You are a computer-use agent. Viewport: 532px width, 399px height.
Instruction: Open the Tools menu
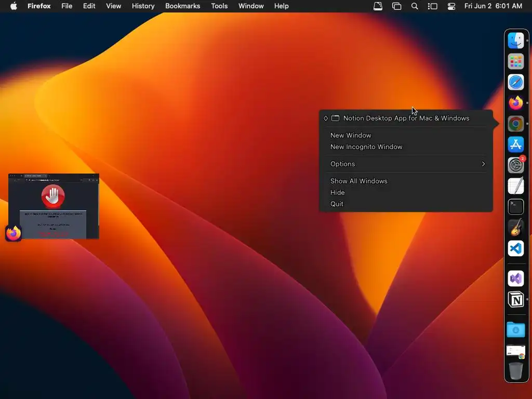pos(219,6)
